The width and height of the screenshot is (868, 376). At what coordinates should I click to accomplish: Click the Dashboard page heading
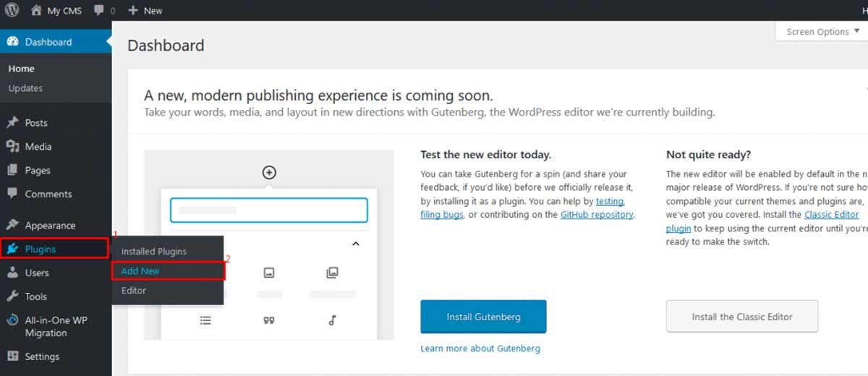click(166, 46)
